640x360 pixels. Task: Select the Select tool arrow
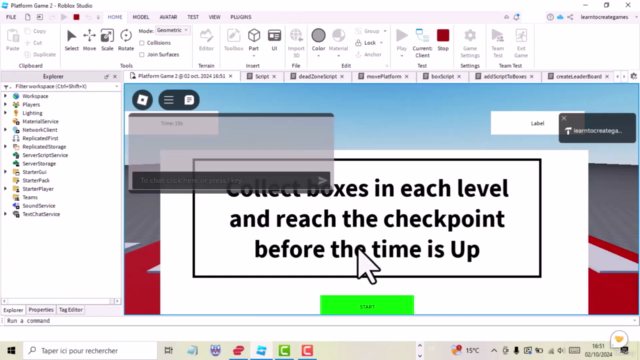coord(71,40)
